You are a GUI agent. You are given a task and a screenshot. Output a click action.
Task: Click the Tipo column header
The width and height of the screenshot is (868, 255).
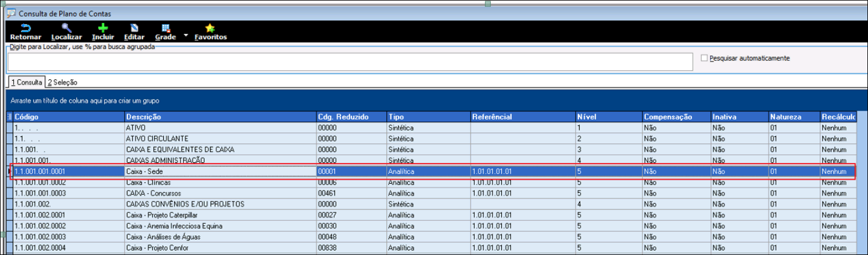coord(428,117)
